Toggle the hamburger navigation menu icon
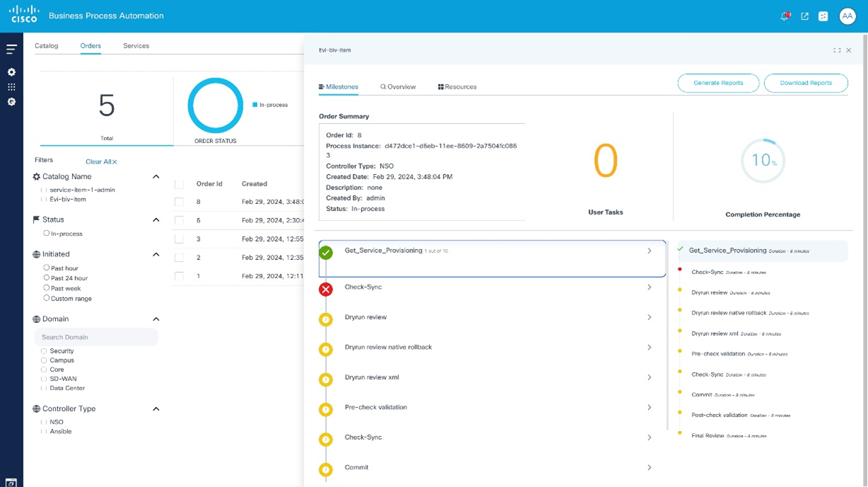 pyautogui.click(x=11, y=50)
